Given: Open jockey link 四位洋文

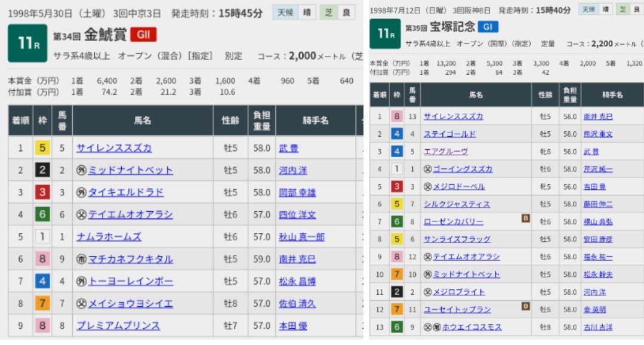Looking at the screenshot, I should click(x=297, y=215).
